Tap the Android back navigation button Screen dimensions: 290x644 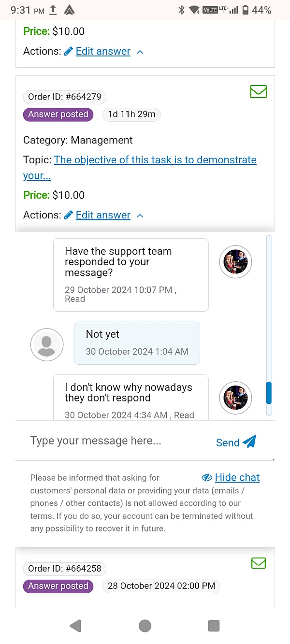(75, 626)
